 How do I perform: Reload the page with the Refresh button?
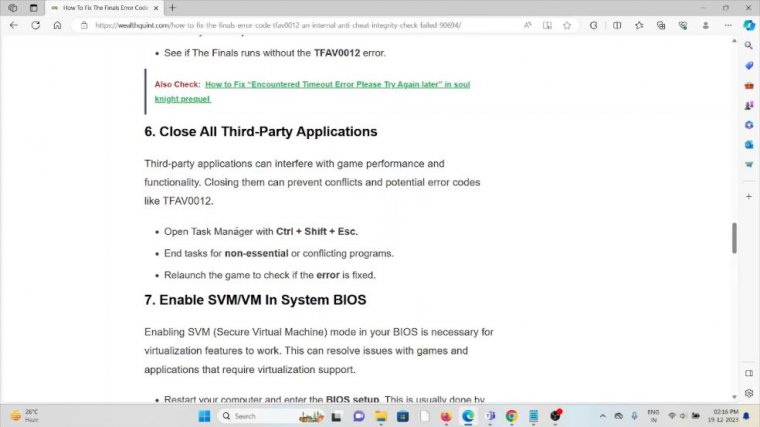[x=36, y=25]
